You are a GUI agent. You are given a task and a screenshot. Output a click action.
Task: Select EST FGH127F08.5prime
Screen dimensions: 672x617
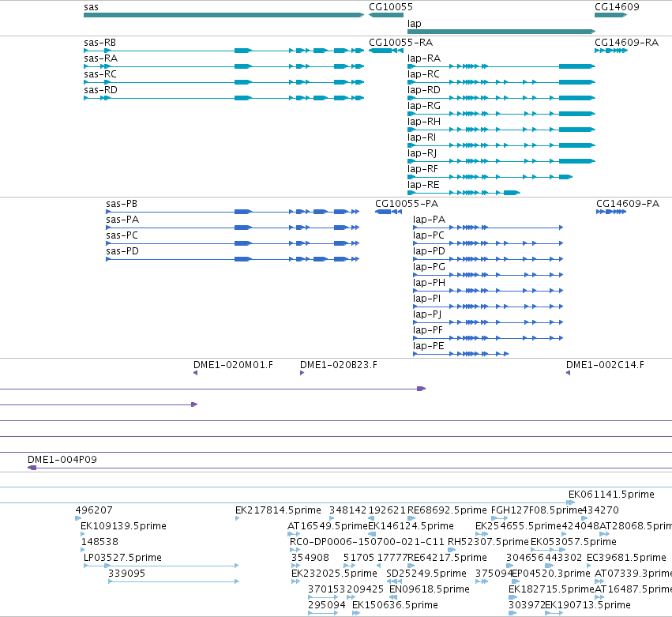[x=536, y=510]
